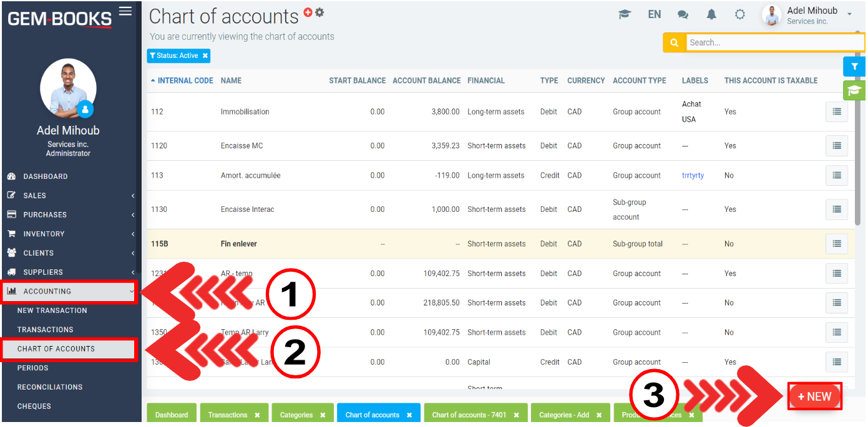
Task: Click the green tutorial cap side button
Action: point(854,90)
